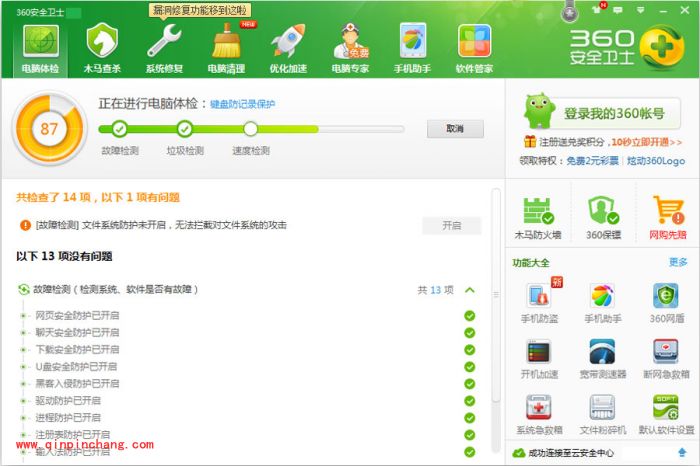Click the health score 87 ring
Viewport: 700px width, 466px height.
tap(49, 129)
